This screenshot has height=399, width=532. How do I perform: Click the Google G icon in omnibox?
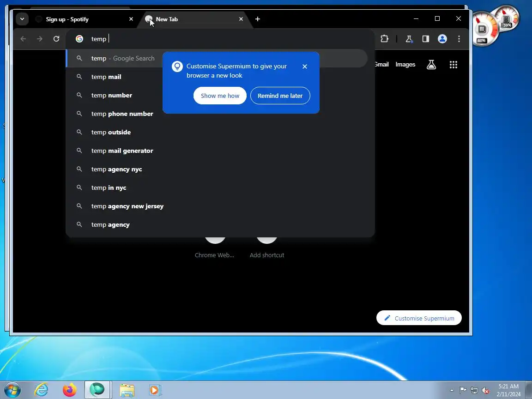[79, 39]
